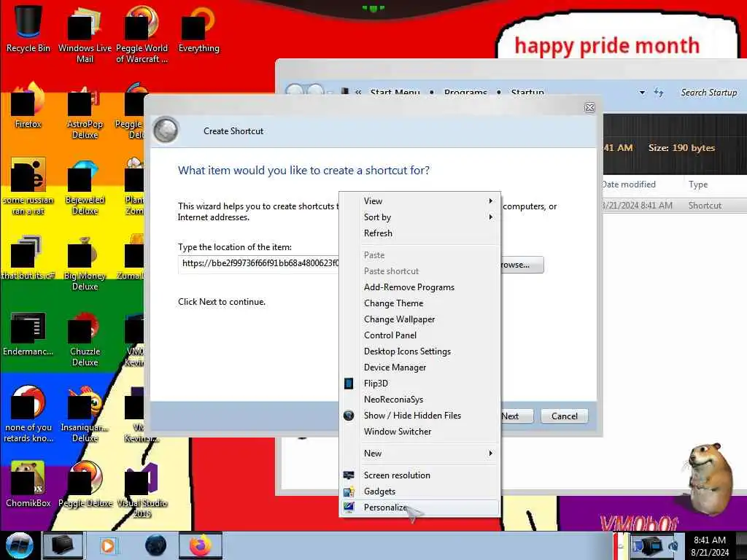Select NeoReconiaSys menu entry
747x560 pixels.
tap(419, 400)
